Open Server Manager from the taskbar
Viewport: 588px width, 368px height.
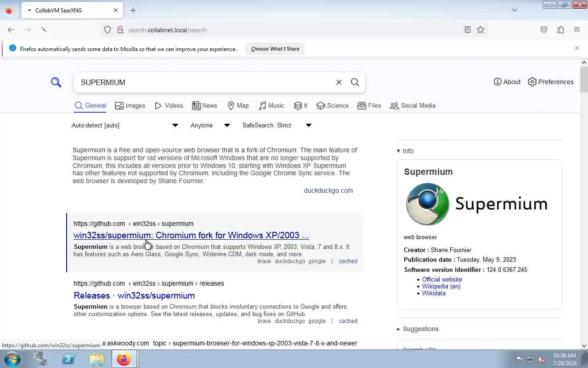(x=40, y=359)
